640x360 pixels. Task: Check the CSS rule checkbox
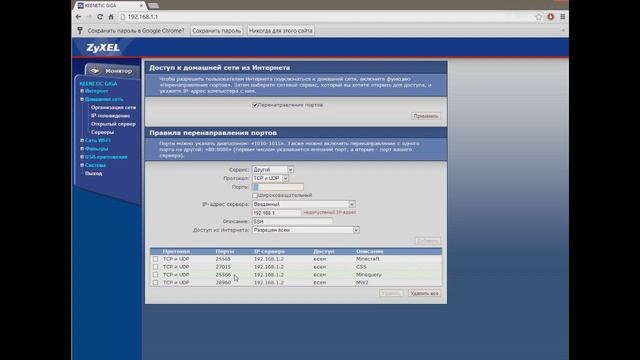click(x=156, y=267)
